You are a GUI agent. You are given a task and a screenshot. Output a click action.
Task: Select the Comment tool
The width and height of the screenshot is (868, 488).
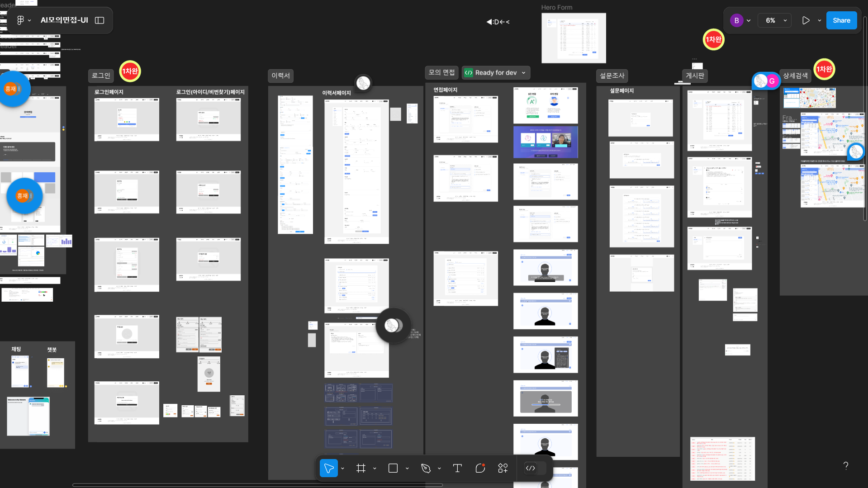480,468
